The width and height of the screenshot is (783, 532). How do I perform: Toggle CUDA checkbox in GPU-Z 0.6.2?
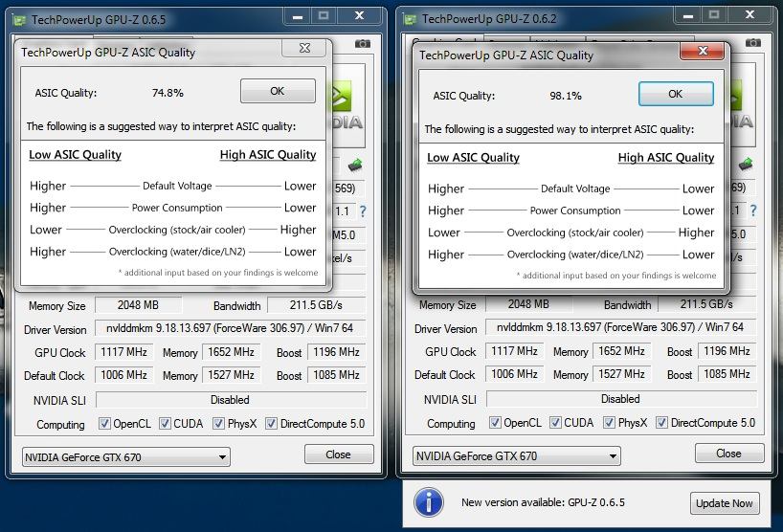click(x=555, y=423)
